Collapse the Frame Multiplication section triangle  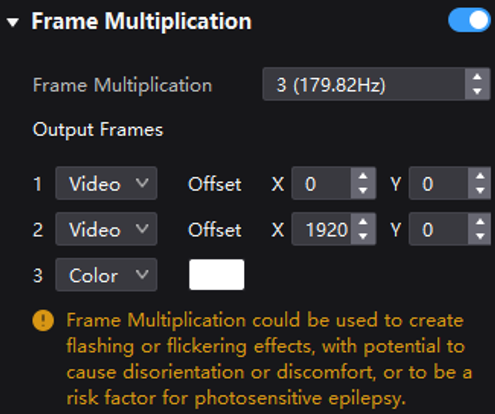pyautogui.click(x=13, y=23)
